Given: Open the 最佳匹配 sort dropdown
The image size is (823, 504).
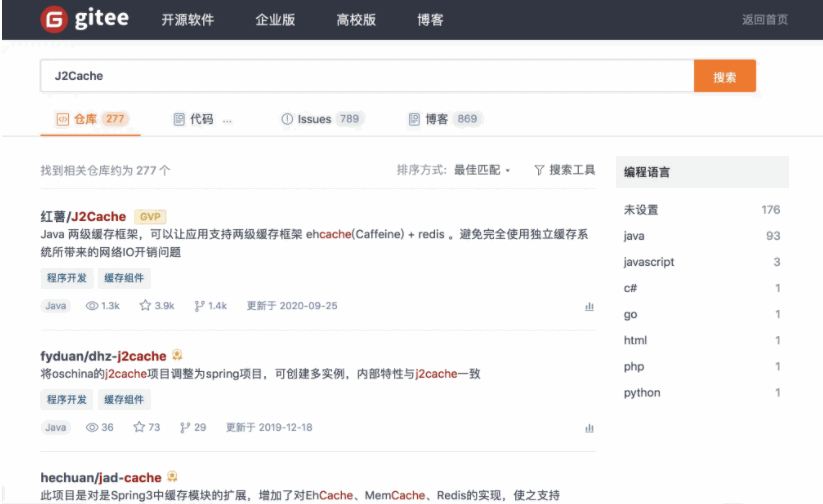Looking at the screenshot, I should click(482, 170).
